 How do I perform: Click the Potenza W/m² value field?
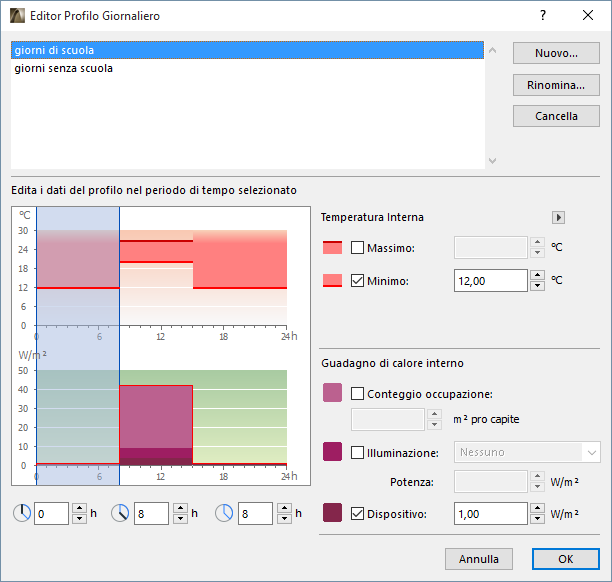click(x=491, y=482)
